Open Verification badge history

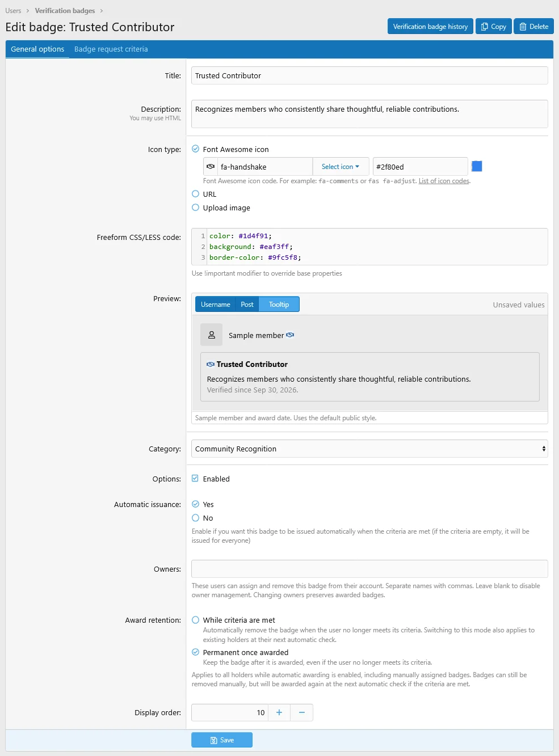coord(430,27)
